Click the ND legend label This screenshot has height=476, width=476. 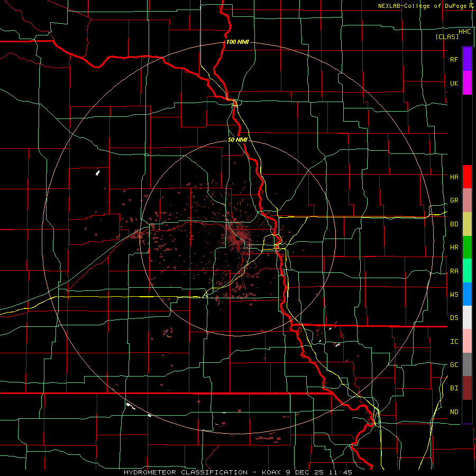click(454, 411)
